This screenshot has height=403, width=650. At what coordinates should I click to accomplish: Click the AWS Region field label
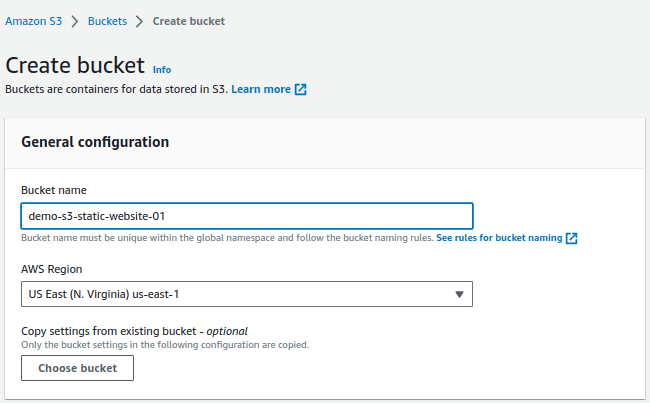pos(52,269)
